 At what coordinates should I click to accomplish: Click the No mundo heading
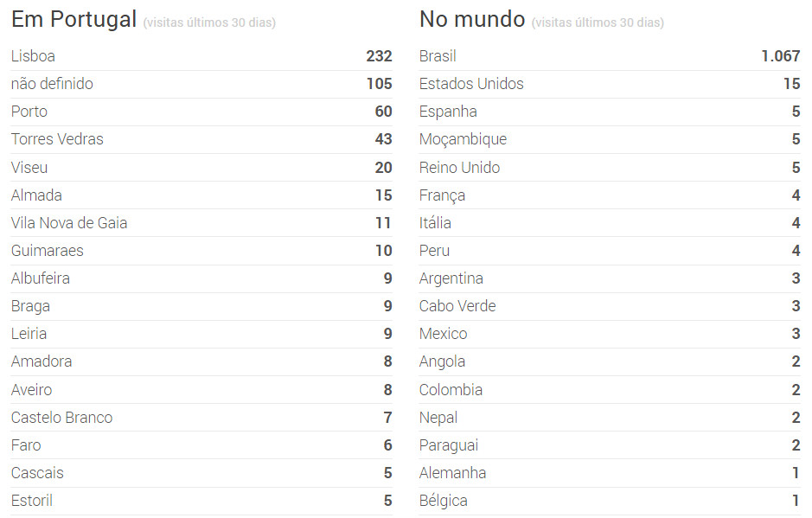(472, 19)
